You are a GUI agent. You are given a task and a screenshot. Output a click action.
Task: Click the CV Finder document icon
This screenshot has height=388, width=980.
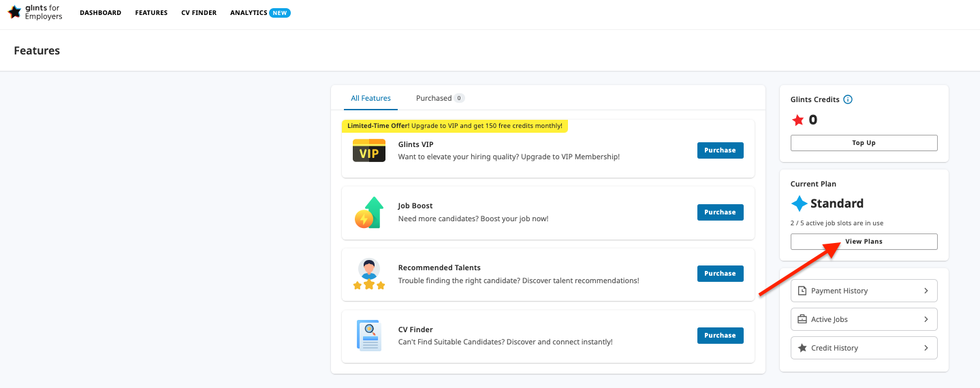(x=369, y=336)
